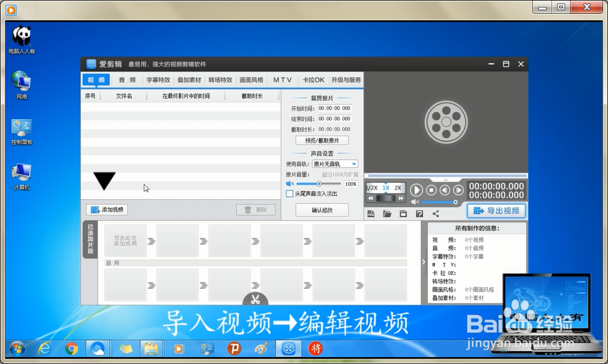The image size is (608, 364).
Task: Click the 结束时间 input field
Action: point(335,119)
